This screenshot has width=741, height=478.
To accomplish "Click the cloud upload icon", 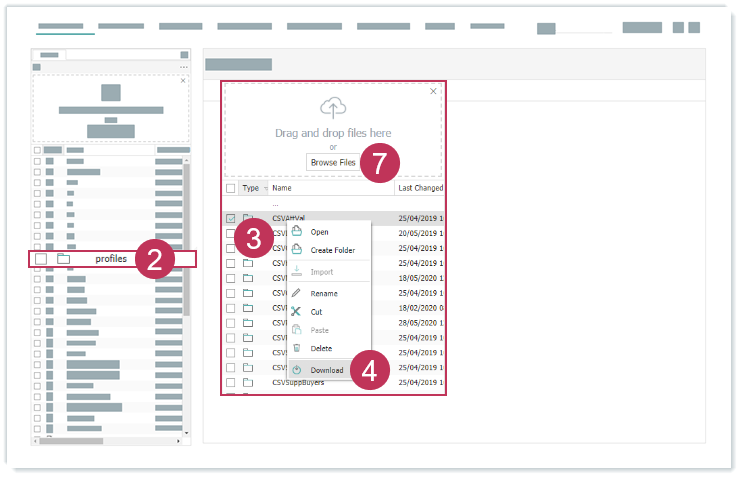I will coord(333,107).
